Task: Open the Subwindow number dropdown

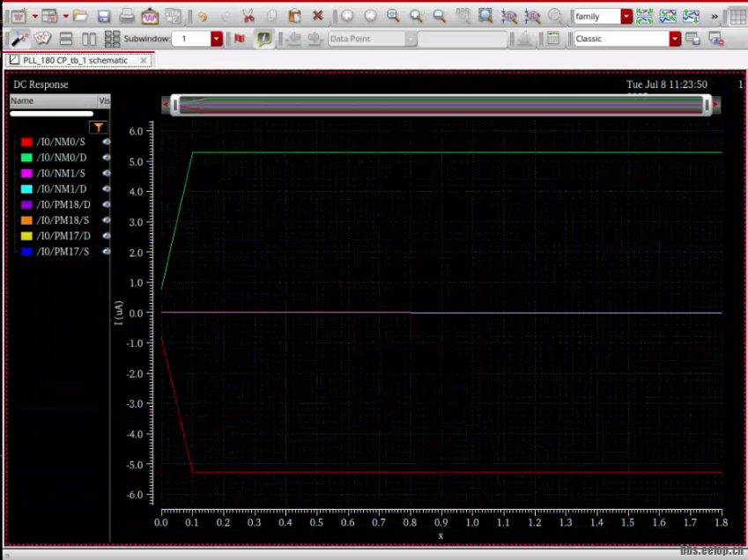Action: coord(217,39)
